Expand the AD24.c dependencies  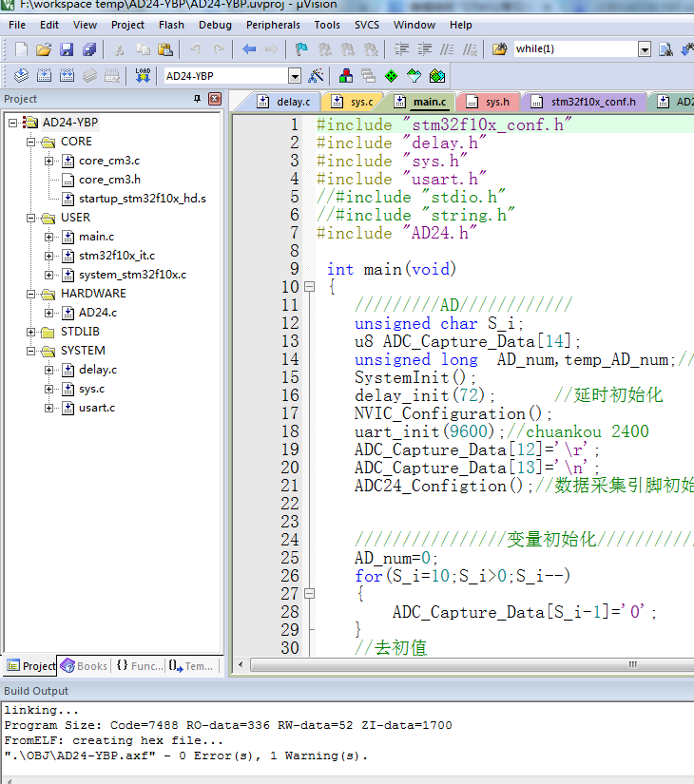click(49, 313)
